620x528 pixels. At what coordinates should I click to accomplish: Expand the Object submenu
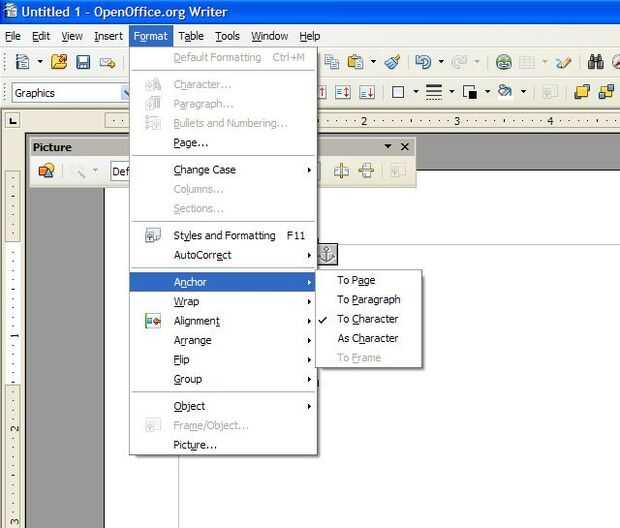(x=223, y=406)
